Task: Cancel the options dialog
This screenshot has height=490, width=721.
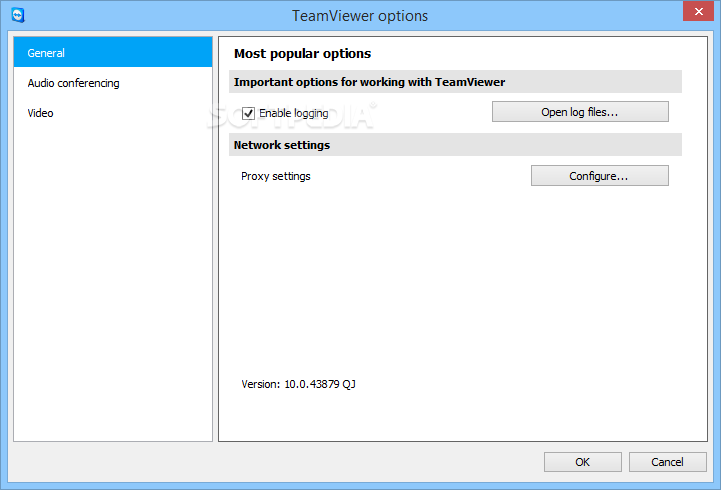Action: click(x=668, y=462)
